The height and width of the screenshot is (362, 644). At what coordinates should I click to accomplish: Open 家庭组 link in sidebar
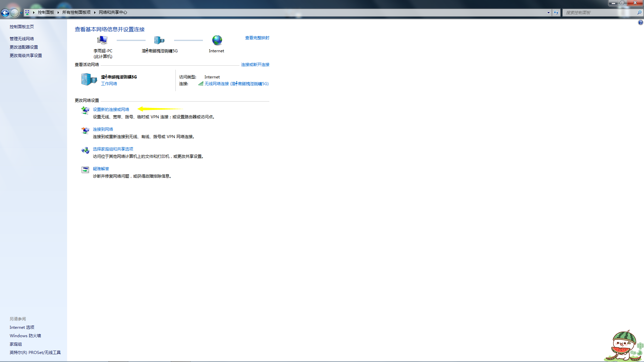click(x=16, y=344)
